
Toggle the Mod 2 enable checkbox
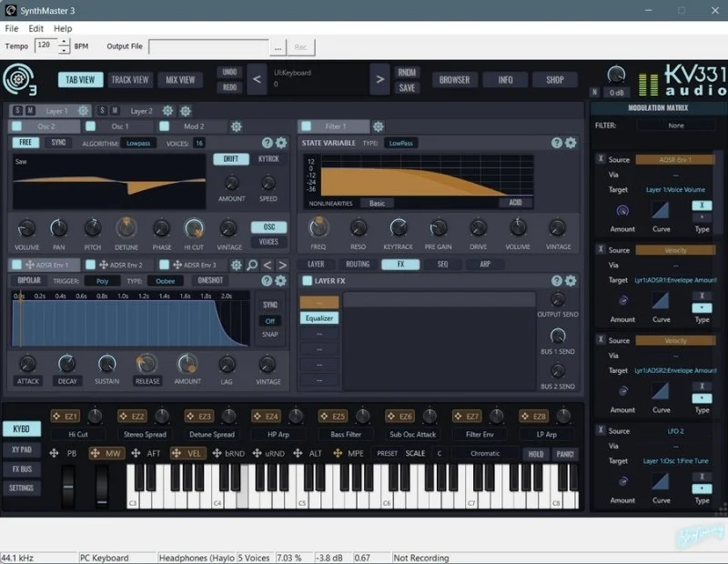165,126
